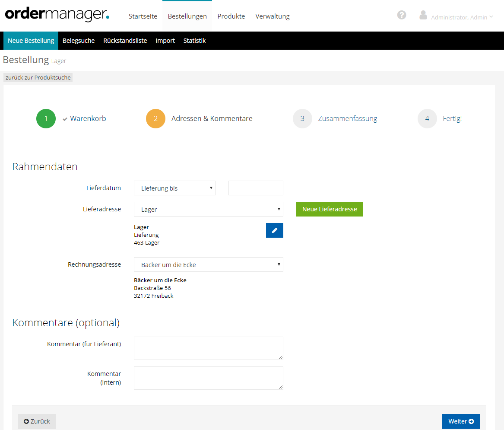Screen dimensions: 504x430
Task: Click the delivery date input field
Action: coord(256,188)
